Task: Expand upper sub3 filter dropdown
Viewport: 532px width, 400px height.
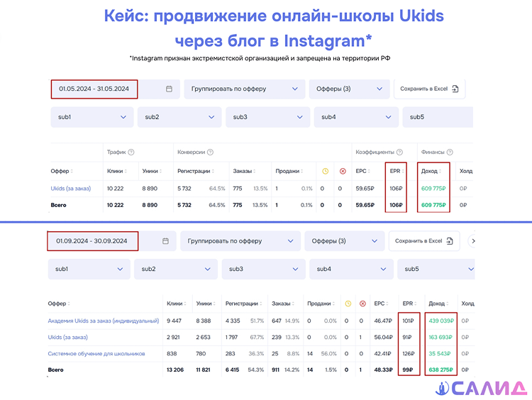Action: [267, 117]
